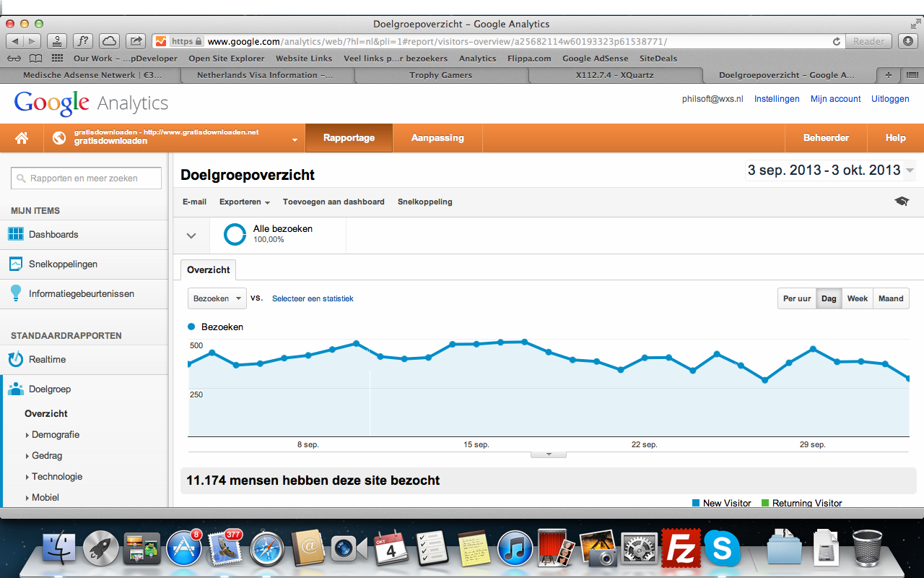Screen dimensions: 924x578
Task: Open the Reading List glasses icon
Action: [x=14, y=59]
